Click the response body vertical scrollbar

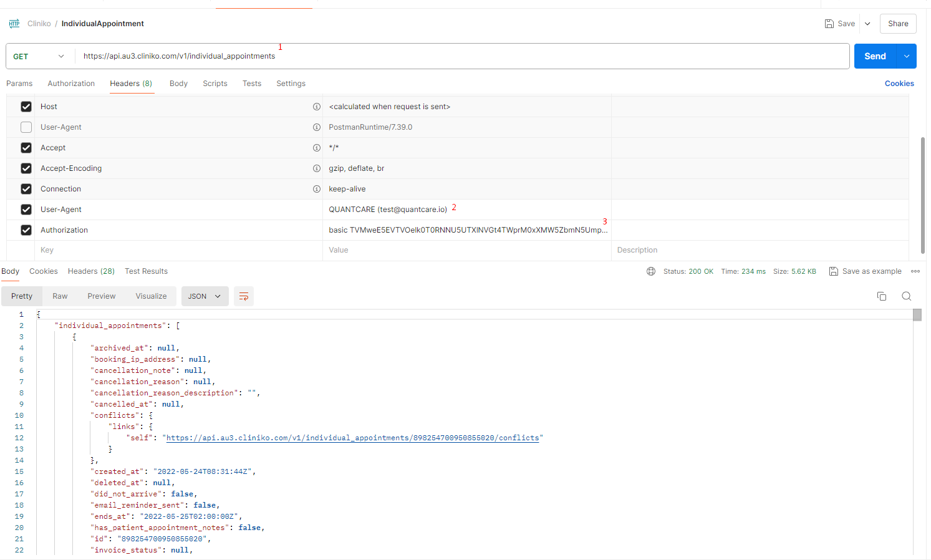coord(917,314)
